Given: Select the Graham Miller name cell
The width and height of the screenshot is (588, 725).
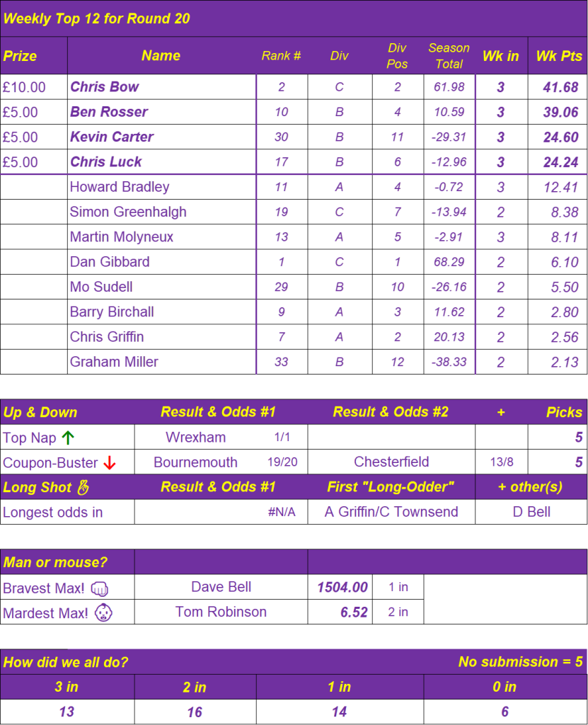Looking at the screenshot, I should [x=162, y=362].
